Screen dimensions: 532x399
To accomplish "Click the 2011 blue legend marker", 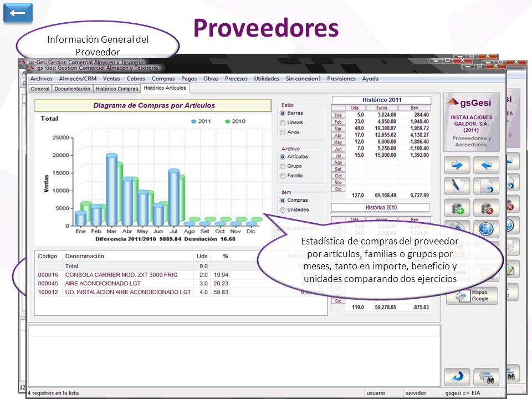I will point(194,121).
